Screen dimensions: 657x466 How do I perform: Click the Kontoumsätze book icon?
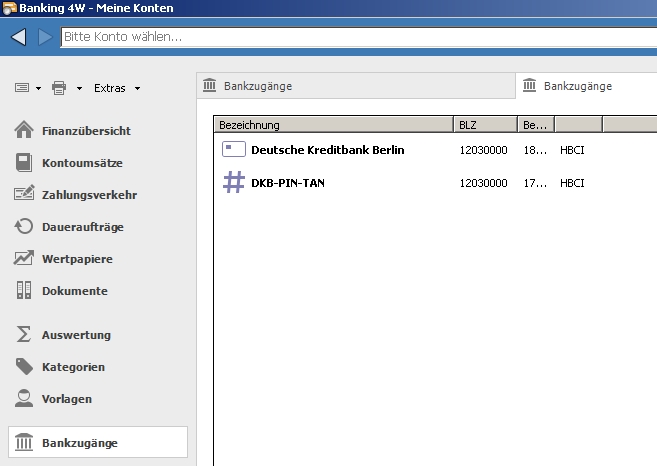(24, 162)
